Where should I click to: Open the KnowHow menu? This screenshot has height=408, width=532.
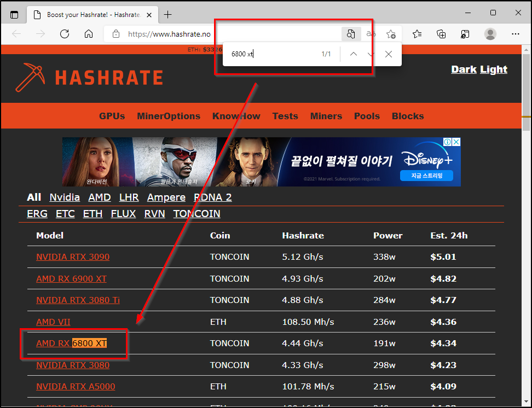pos(236,116)
